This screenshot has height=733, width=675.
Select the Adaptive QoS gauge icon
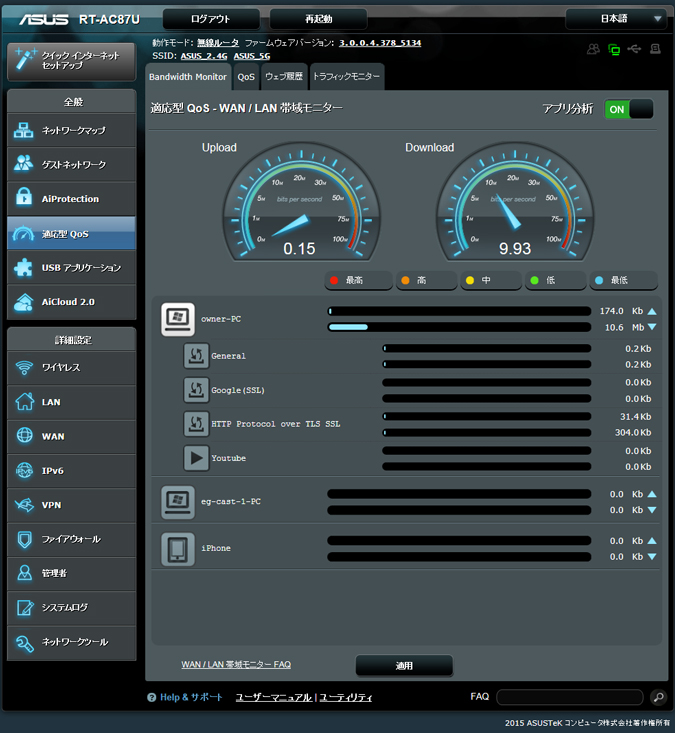23,233
